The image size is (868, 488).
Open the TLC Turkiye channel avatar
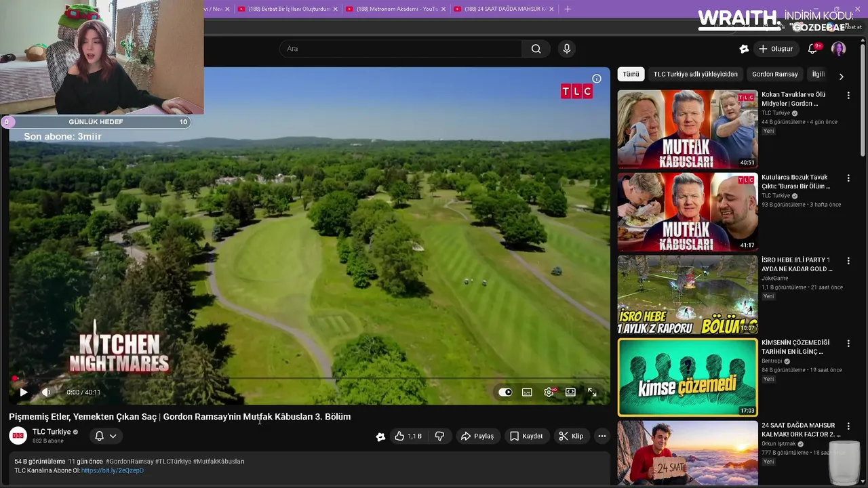tap(18, 436)
